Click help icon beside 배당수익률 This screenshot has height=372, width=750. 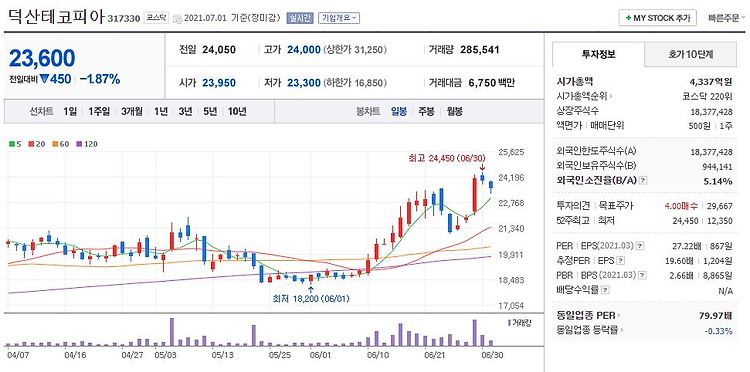coord(605,290)
